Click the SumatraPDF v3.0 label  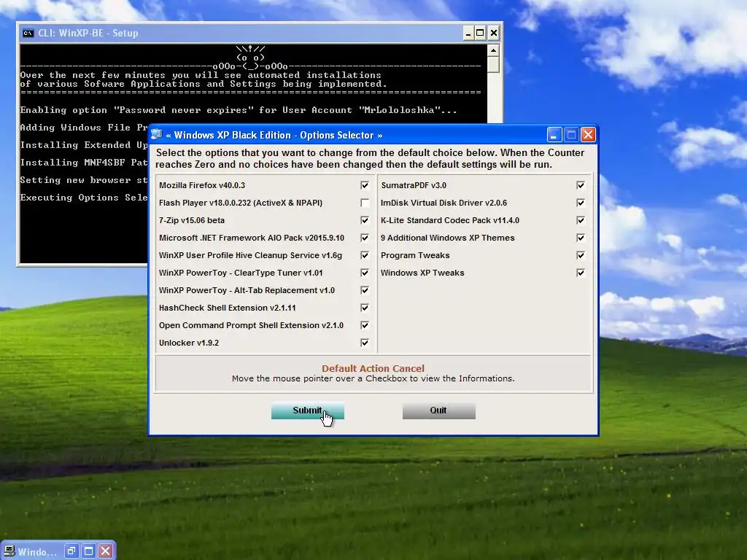click(x=414, y=185)
